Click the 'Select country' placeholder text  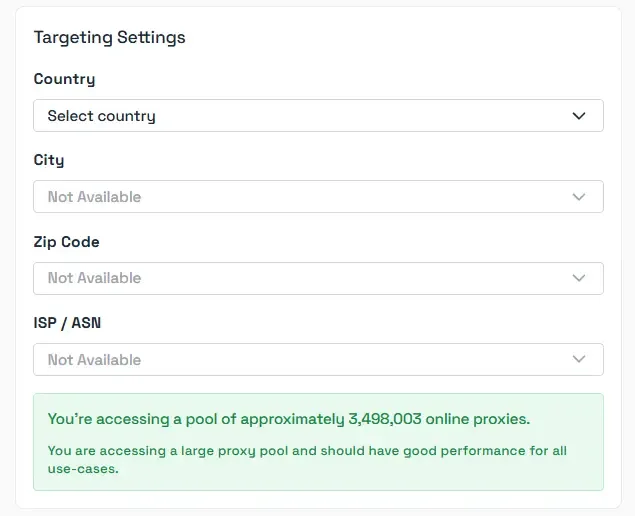[x=101, y=116]
